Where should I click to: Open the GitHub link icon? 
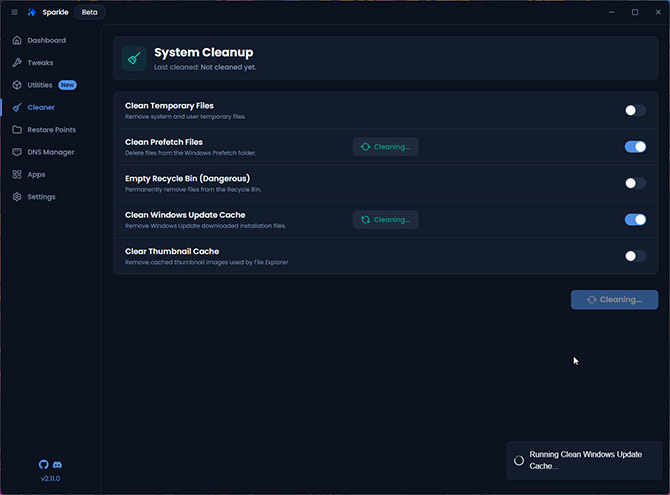pyautogui.click(x=43, y=465)
